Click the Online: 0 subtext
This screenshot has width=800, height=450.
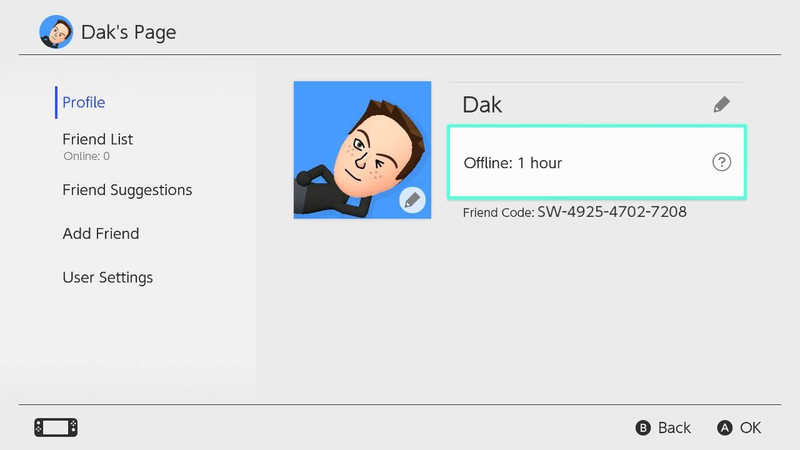pos(86,156)
